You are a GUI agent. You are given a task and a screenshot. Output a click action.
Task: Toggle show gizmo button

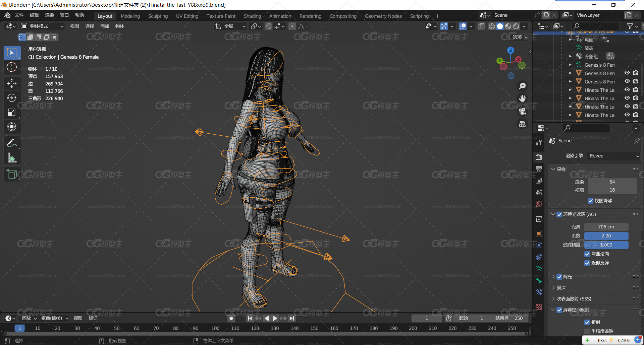(444, 26)
